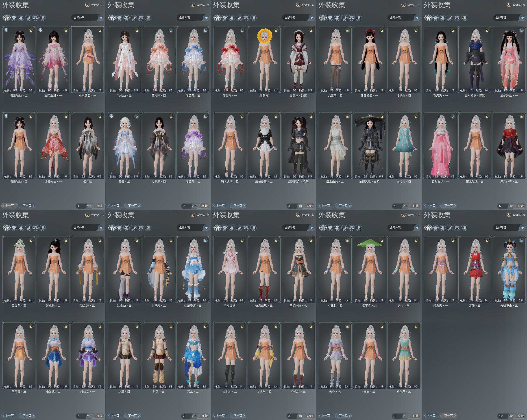
Task: Click trash icon on 鱼戏莲西·一 card
Action: [x=100, y=30]
